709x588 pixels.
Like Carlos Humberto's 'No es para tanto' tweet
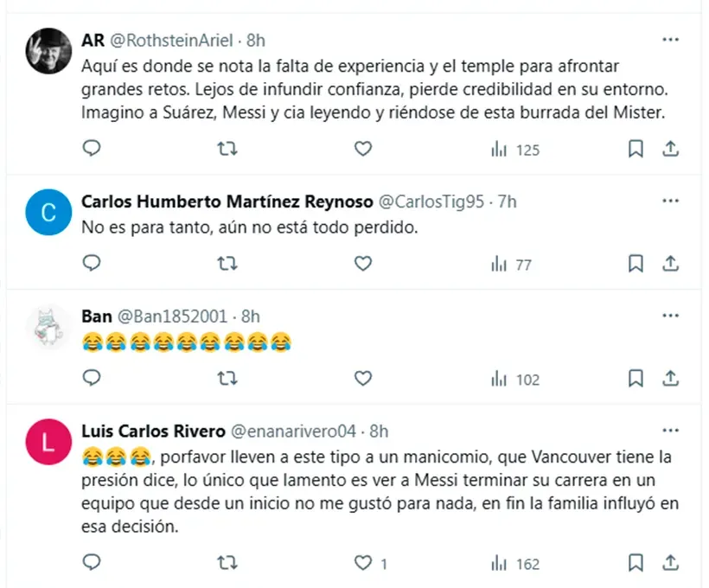(x=363, y=264)
